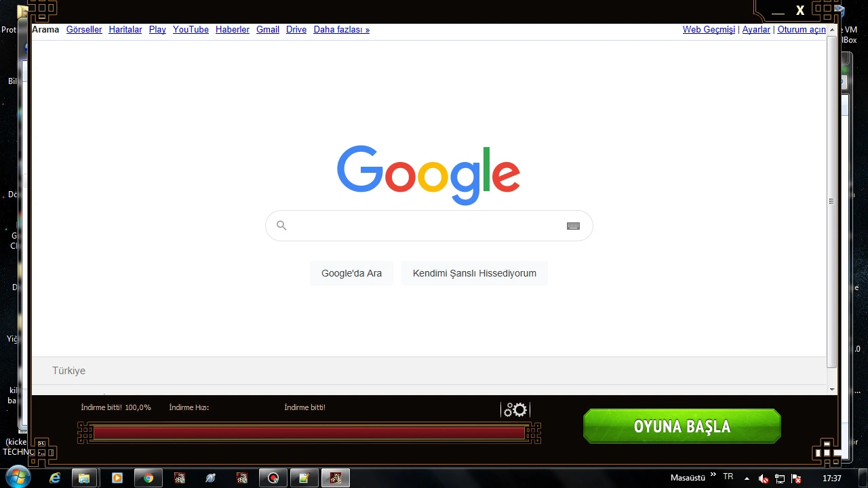
Task: Open the YouTube link
Action: coord(191,30)
